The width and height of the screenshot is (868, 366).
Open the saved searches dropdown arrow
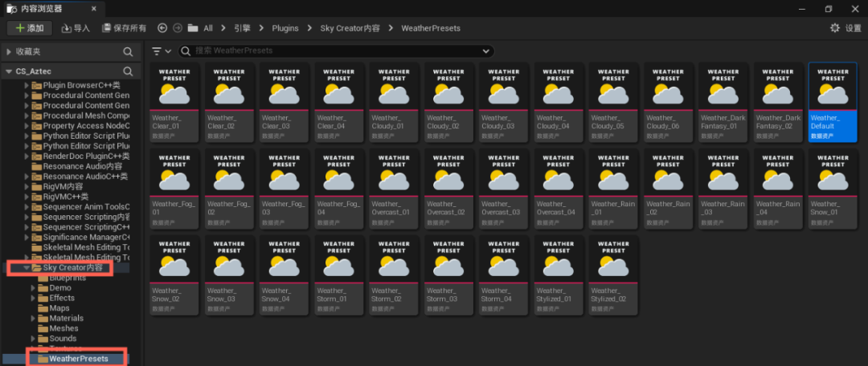tap(486, 51)
